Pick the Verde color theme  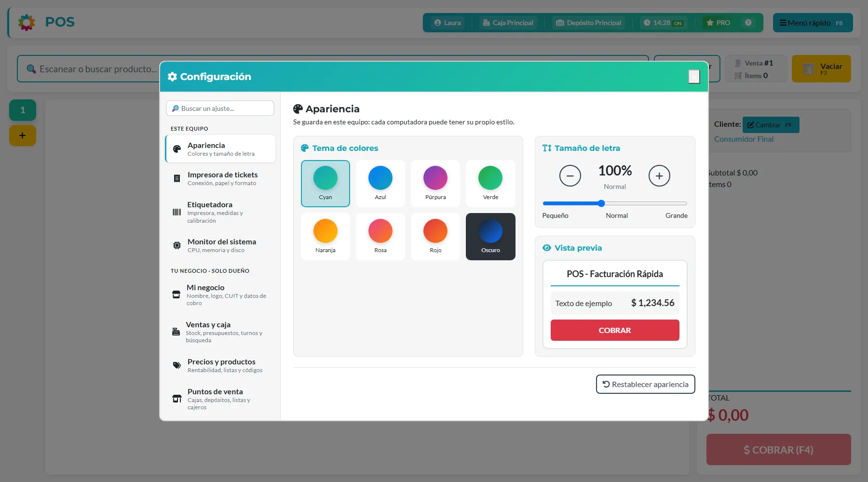pyautogui.click(x=490, y=184)
